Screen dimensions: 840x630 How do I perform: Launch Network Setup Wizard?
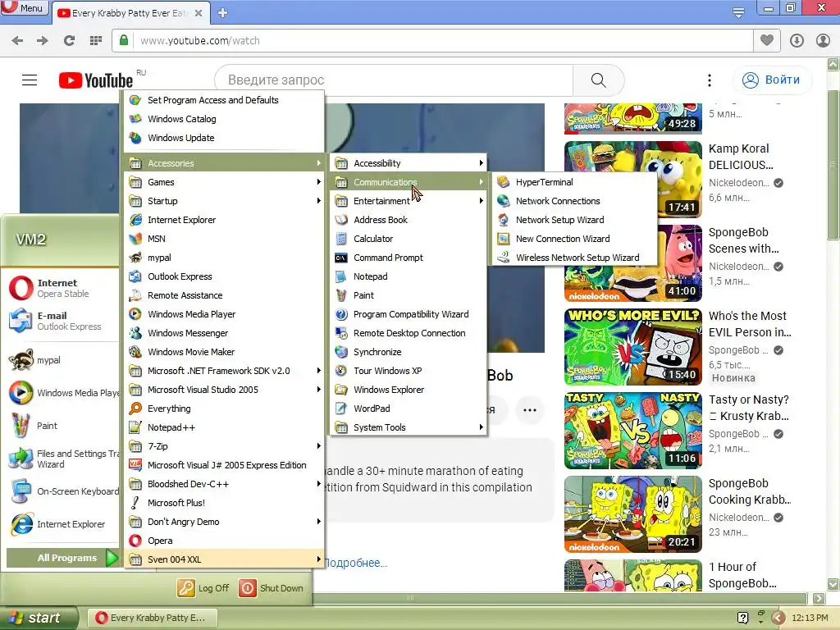pos(573,220)
